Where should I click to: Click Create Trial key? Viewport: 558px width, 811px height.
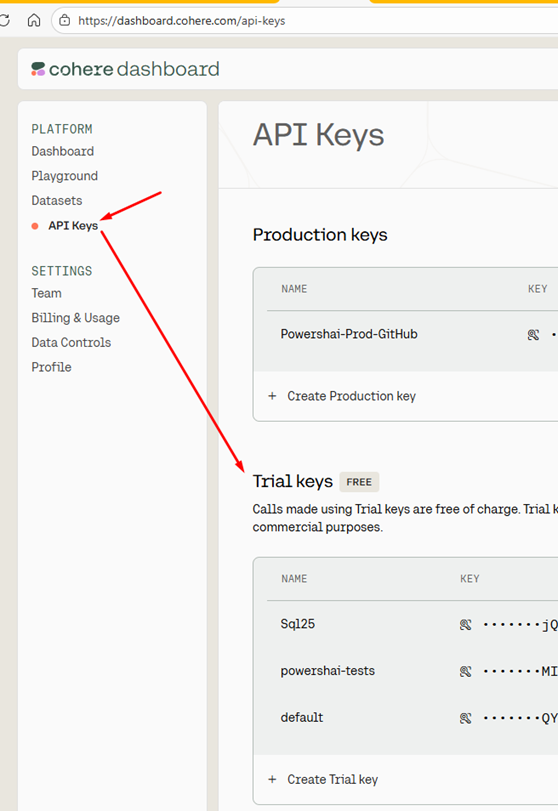(x=333, y=779)
